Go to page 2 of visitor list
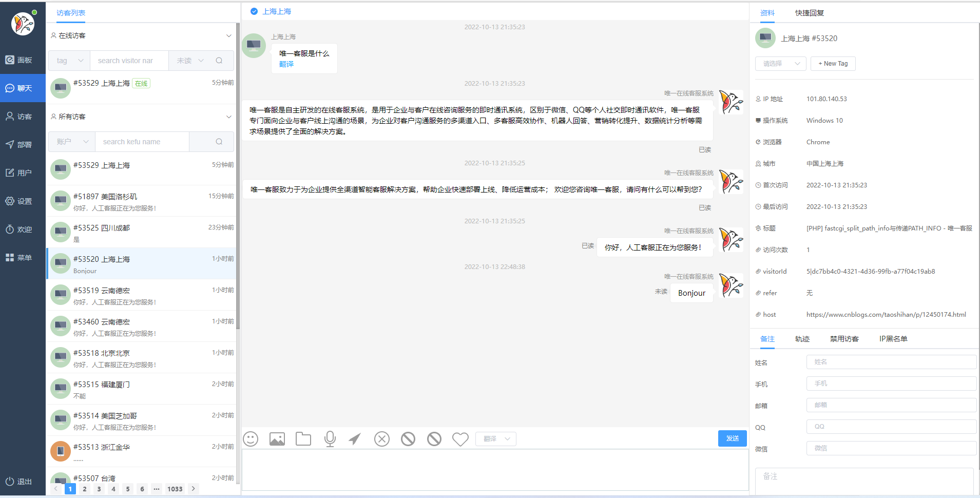980x498 pixels. pos(85,489)
